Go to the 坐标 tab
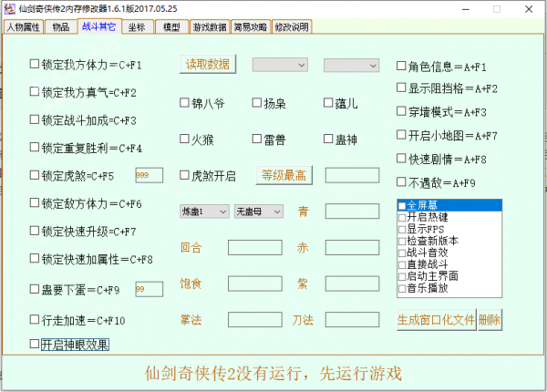 (x=137, y=26)
